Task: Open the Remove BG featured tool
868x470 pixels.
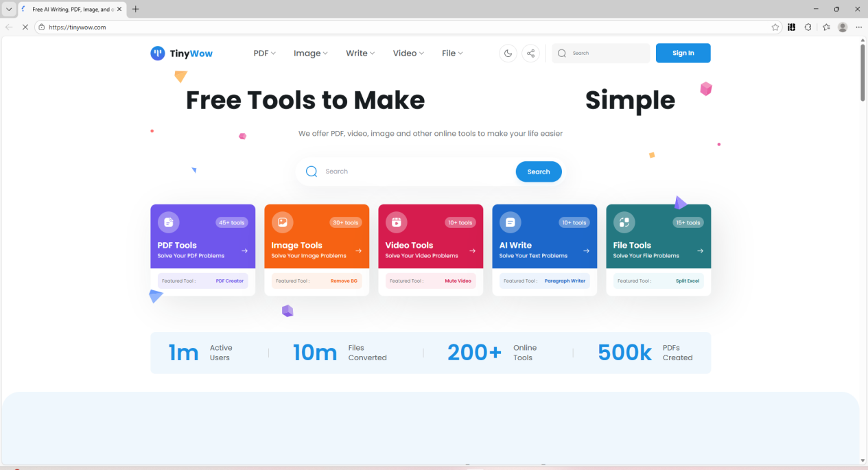Action: [x=344, y=281]
